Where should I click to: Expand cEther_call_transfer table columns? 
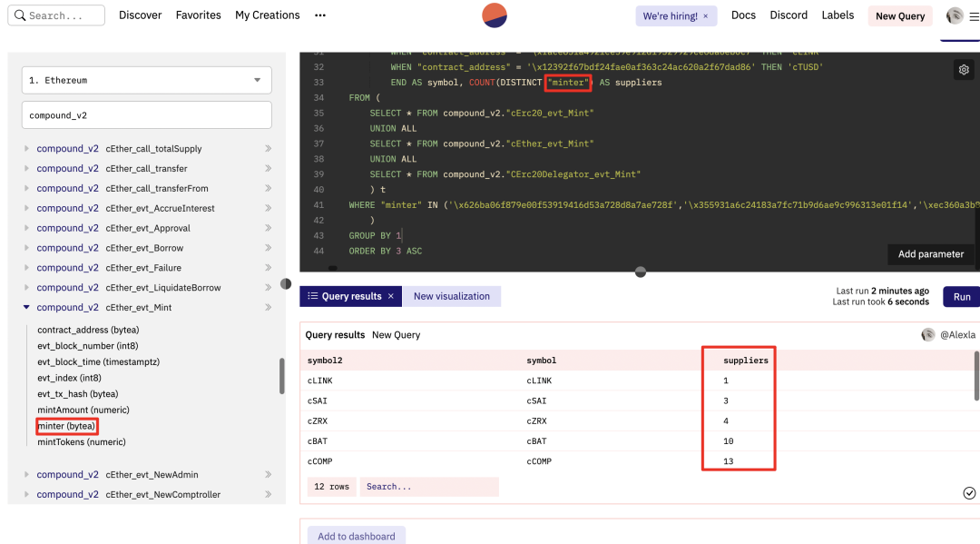26,169
